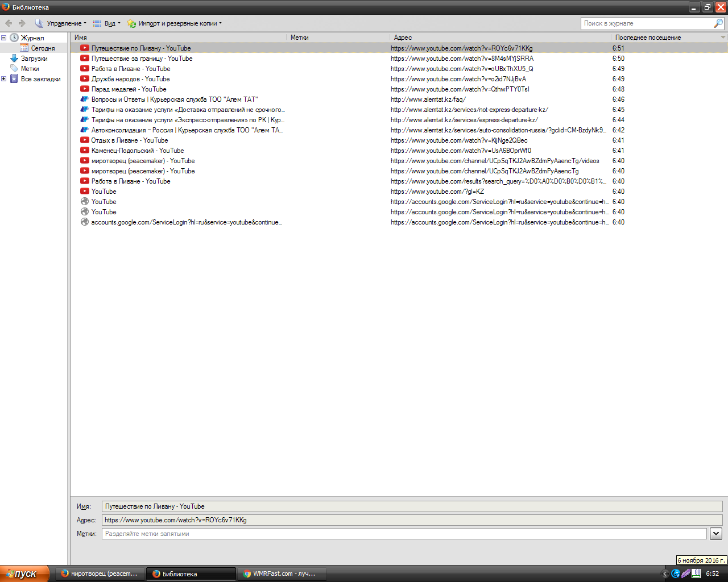Select the entry «Доставка отправлений не срочного…

[x=188, y=110]
